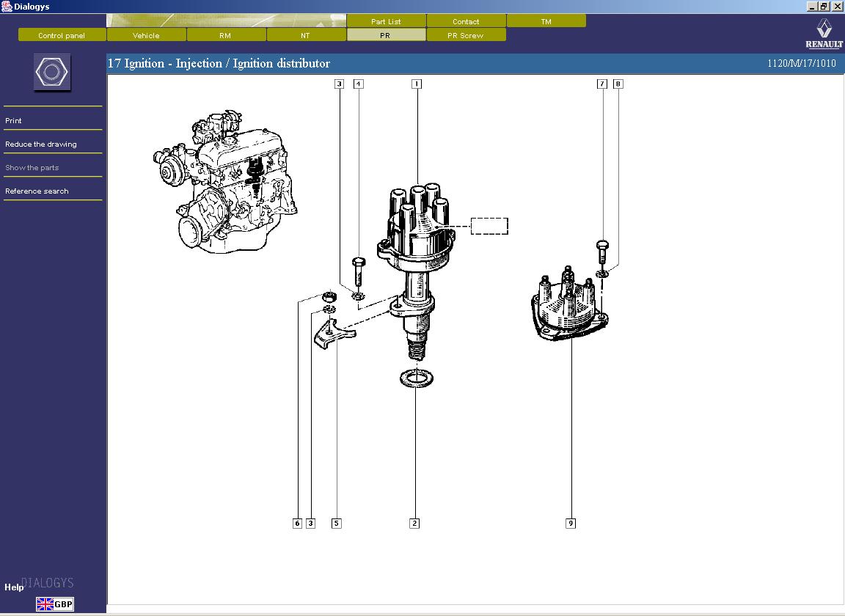The height and width of the screenshot is (616, 845).
Task: Click the Dialogys app icon in title bar
Action: tap(7, 7)
